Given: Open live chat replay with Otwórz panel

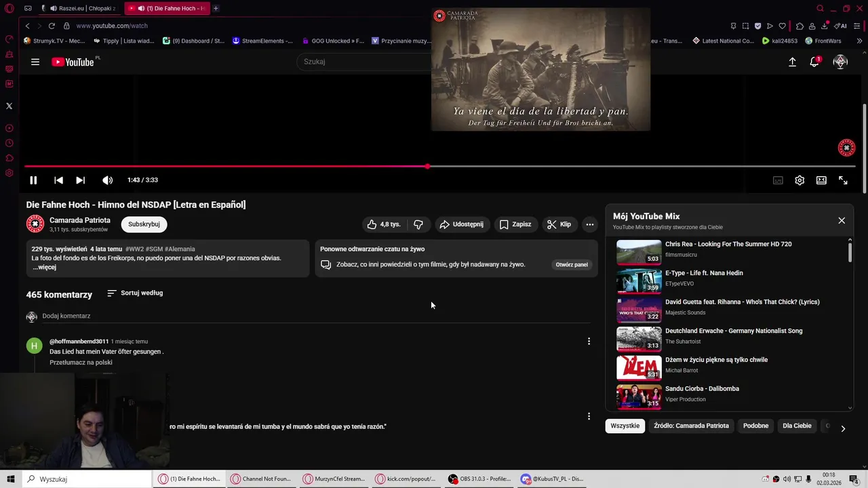Looking at the screenshot, I should pyautogui.click(x=572, y=264).
